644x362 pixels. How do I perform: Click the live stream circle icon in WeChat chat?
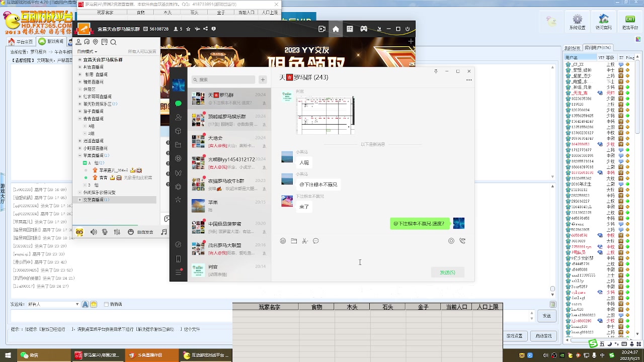click(x=451, y=241)
